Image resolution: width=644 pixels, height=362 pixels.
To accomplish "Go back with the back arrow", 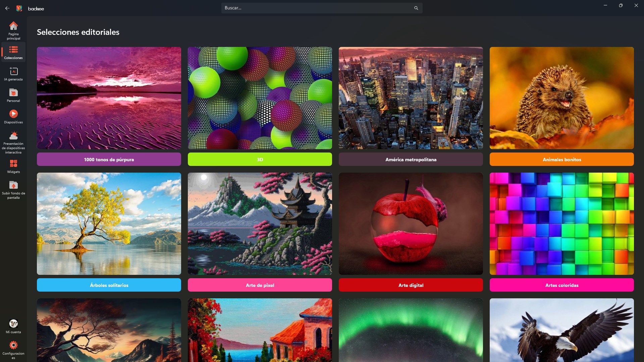I will (x=7, y=8).
